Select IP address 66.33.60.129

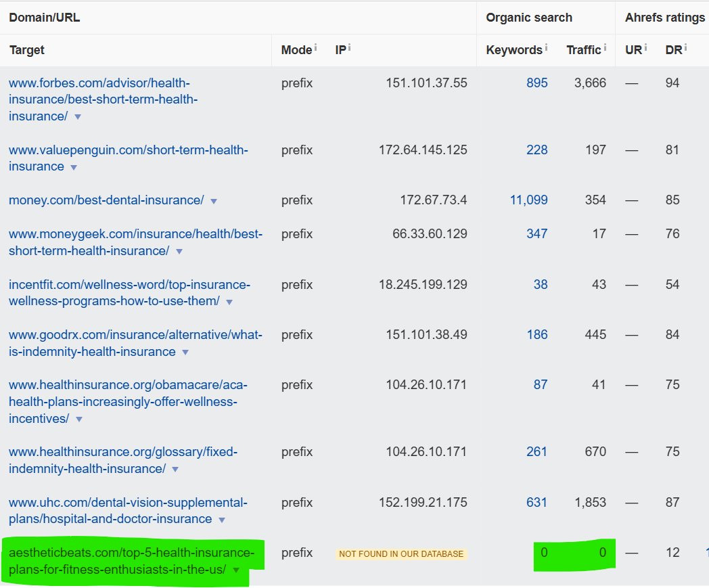click(430, 234)
